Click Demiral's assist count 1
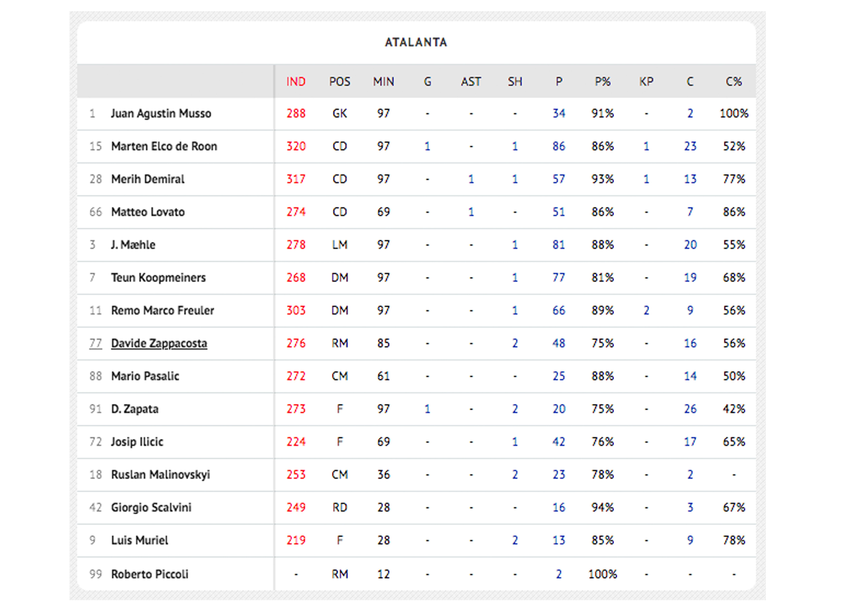The image size is (841, 616). pyautogui.click(x=471, y=179)
